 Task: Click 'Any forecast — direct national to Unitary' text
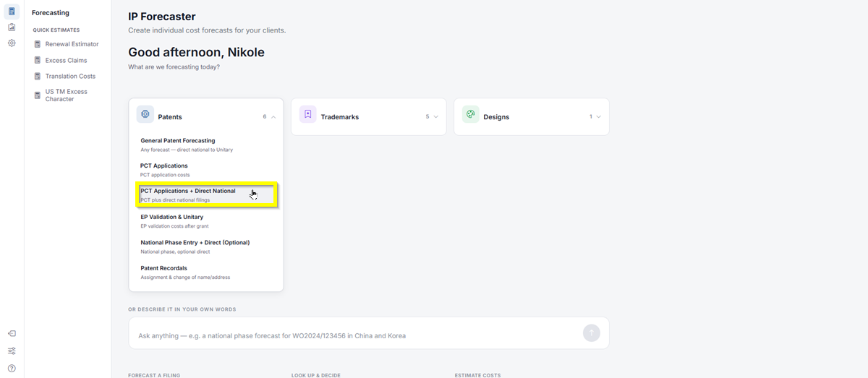tap(187, 150)
